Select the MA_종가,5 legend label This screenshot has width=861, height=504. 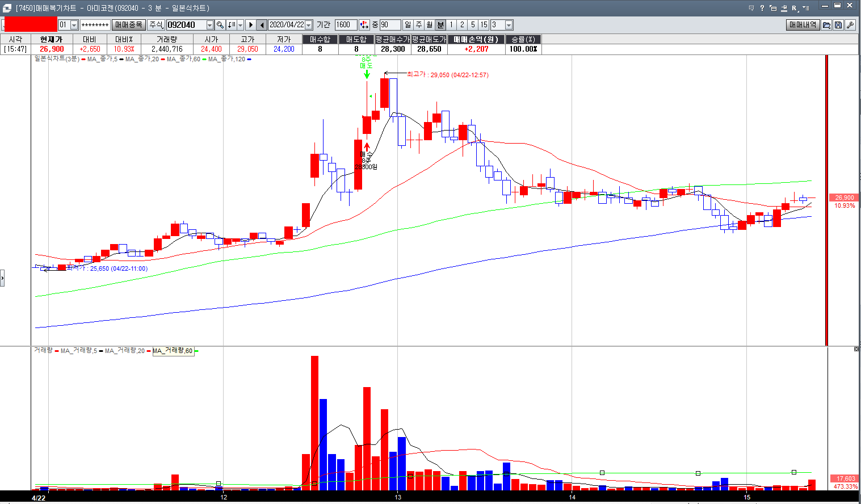pos(102,59)
